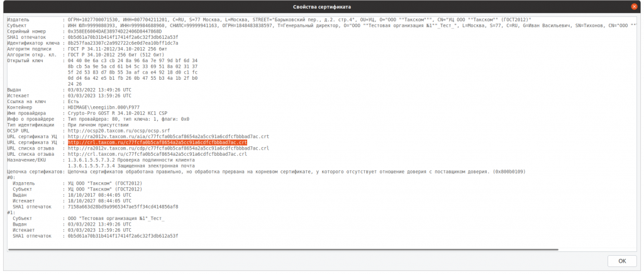The height and width of the screenshot is (274, 644).
Task: Click subject ООО "Тестовая организация №1"_Тест_ under #1
Action: tap(116, 218)
